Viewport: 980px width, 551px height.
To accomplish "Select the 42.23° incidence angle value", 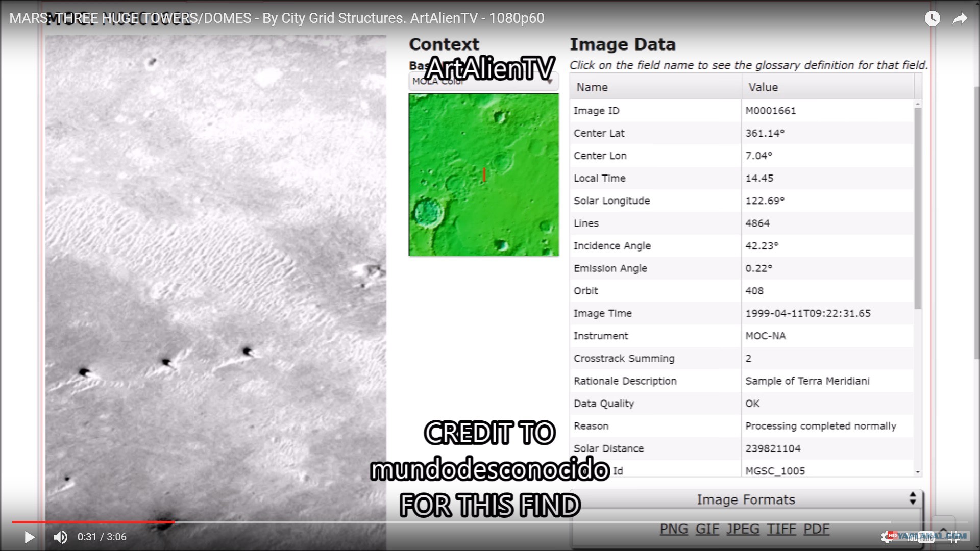I will tap(762, 245).
